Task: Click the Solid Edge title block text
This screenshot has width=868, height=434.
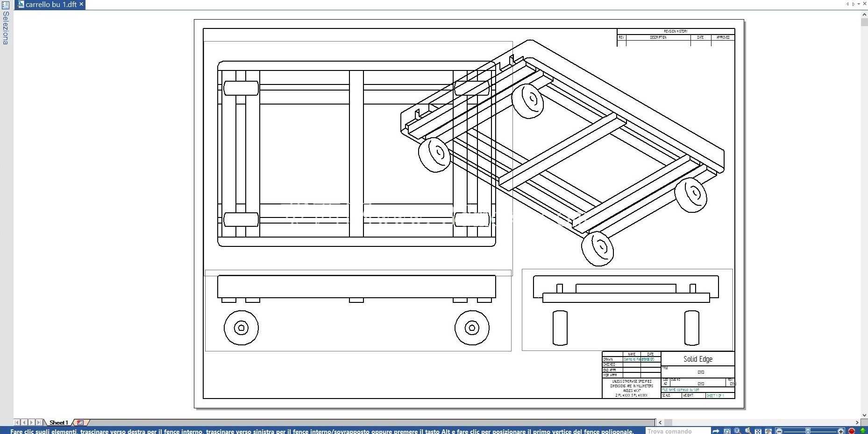Action: pyautogui.click(x=698, y=359)
